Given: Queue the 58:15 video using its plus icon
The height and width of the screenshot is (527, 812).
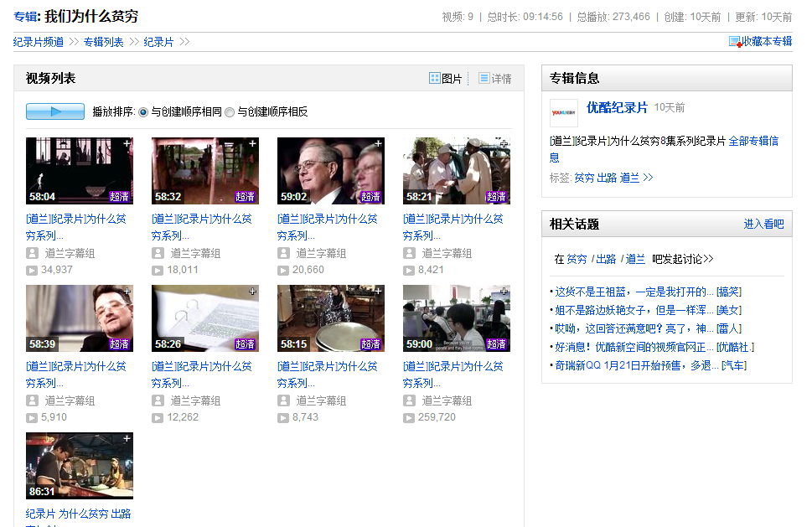Looking at the screenshot, I should coord(379,292).
